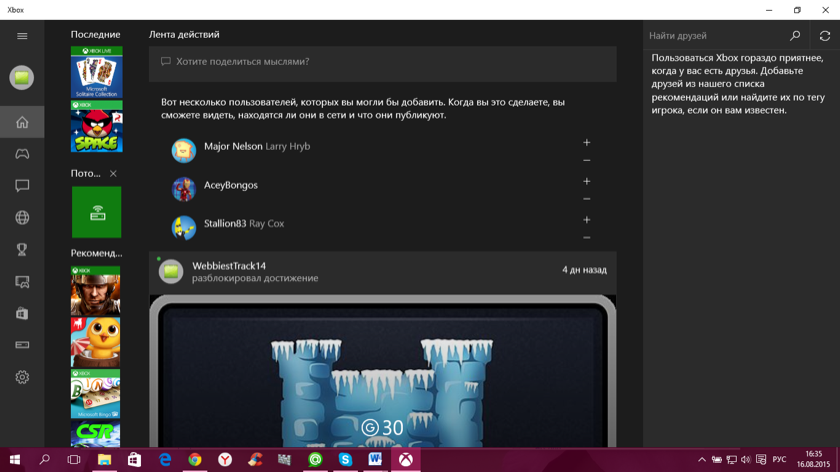
Task: Click the search magnifier in friends panel
Action: pos(795,36)
